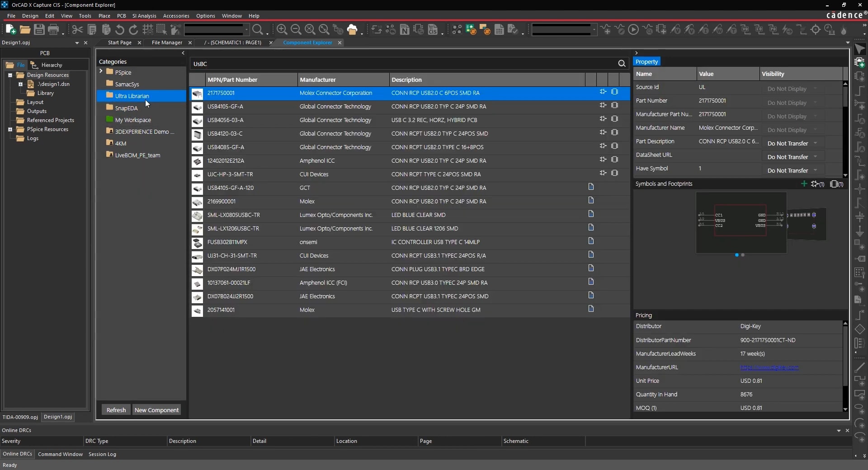Switch to SCHEMATIC1 : PAGE1 tab
This screenshot has width=868, height=470.
click(233, 42)
